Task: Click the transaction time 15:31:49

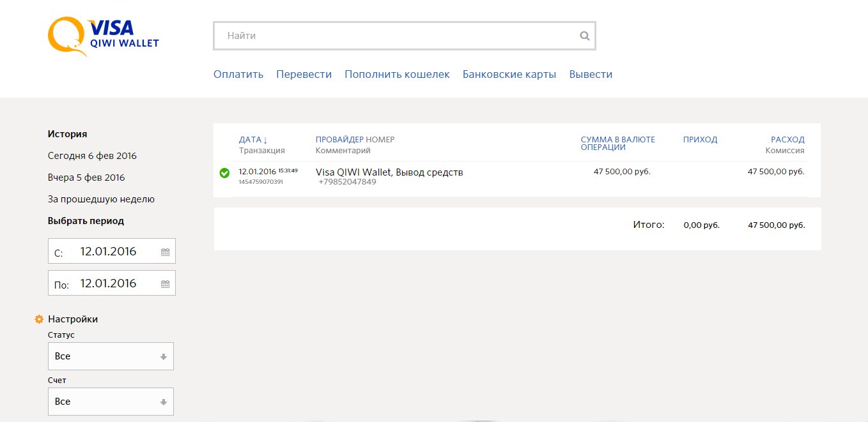Action: (288, 170)
